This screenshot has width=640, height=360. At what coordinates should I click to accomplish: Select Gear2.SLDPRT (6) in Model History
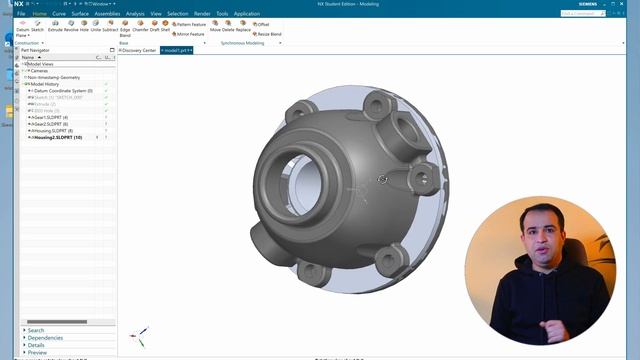tap(50, 124)
